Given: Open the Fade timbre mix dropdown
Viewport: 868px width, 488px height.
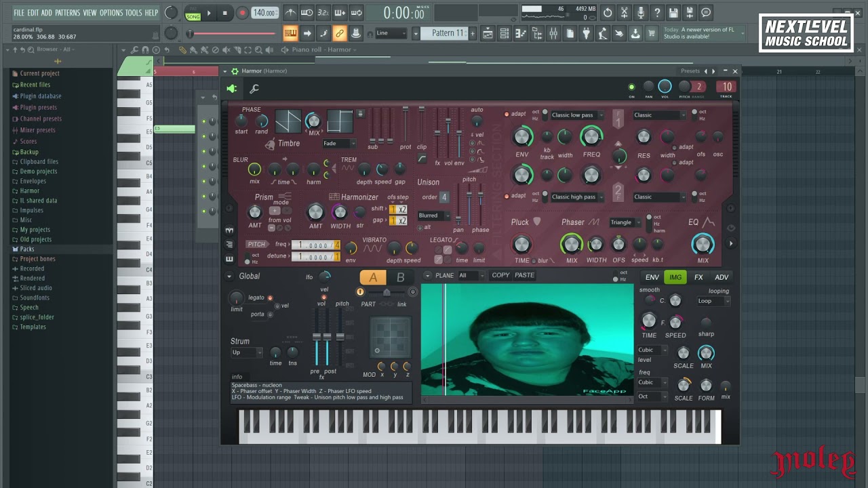Looking at the screenshot, I should pos(339,143).
